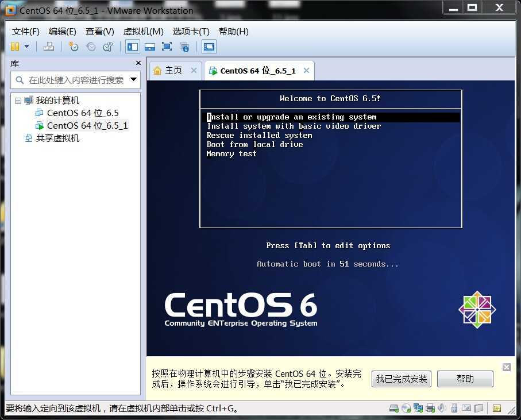Close the 库 library panel
This screenshot has height=420, width=521.
pos(138,63)
